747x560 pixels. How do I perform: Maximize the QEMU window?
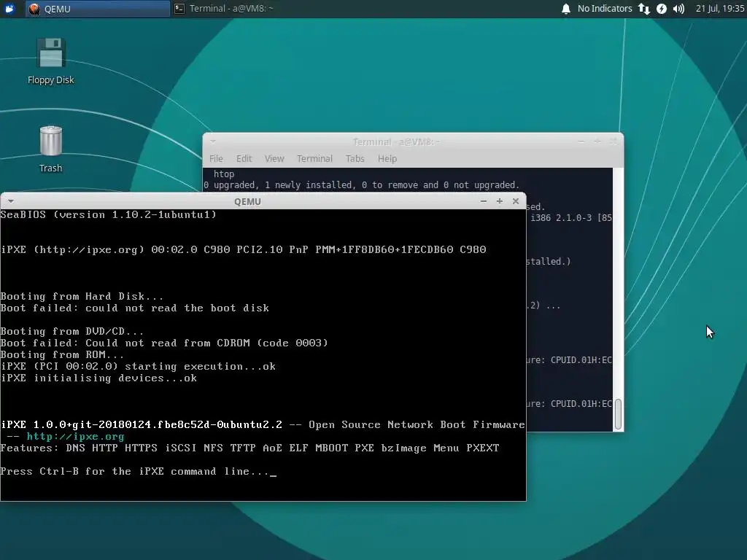click(x=499, y=201)
